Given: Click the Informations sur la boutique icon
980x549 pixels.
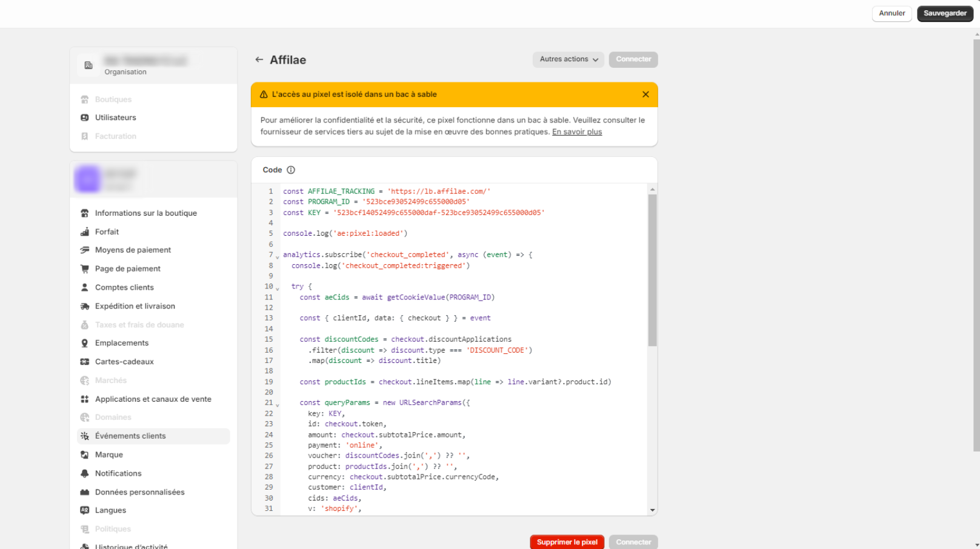Looking at the screenshot, I should click(x=85, y=213).
